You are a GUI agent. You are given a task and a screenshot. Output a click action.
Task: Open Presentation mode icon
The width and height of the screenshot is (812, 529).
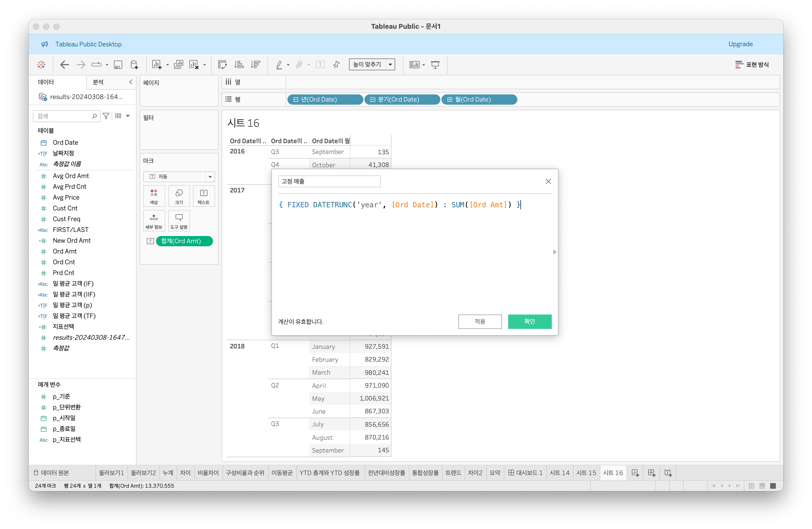coord(435,65)
